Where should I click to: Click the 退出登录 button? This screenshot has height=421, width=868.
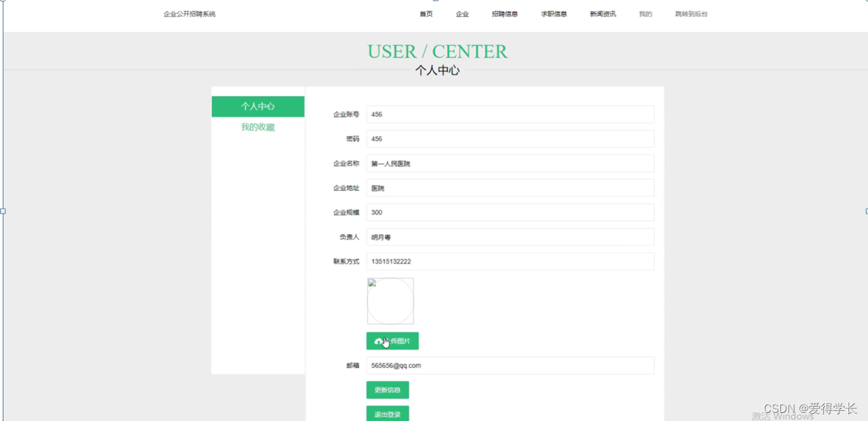coord(388,413)
